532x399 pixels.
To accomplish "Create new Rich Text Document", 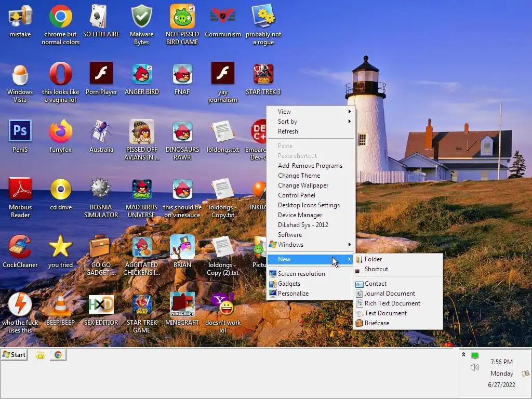I will point(398,303).
